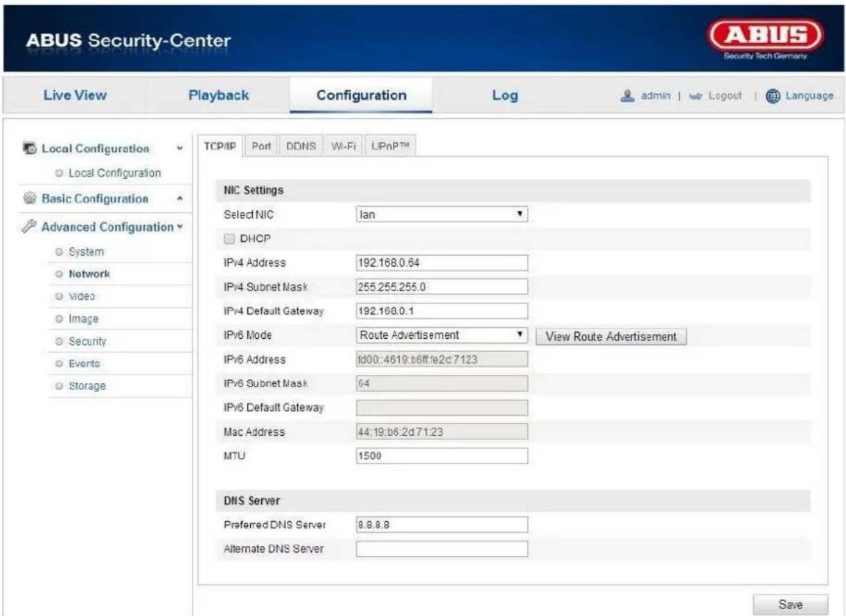846x616 pixels.
Task: Click the ABUS Security-Center title
Action: (128, 41)
